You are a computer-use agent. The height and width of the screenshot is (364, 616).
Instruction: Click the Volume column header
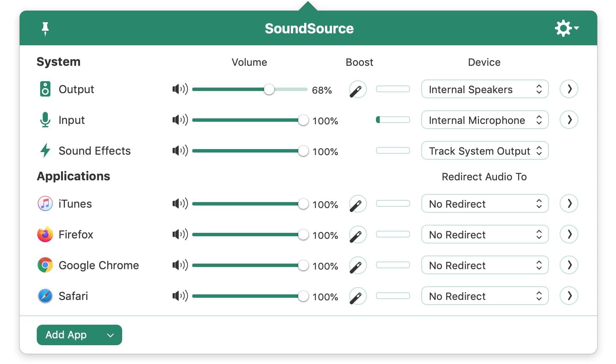249,62
